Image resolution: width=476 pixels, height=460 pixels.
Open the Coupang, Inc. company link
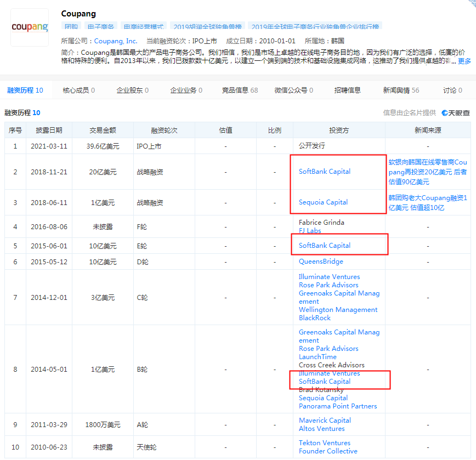pyautogui.click(x=116, y=41)
